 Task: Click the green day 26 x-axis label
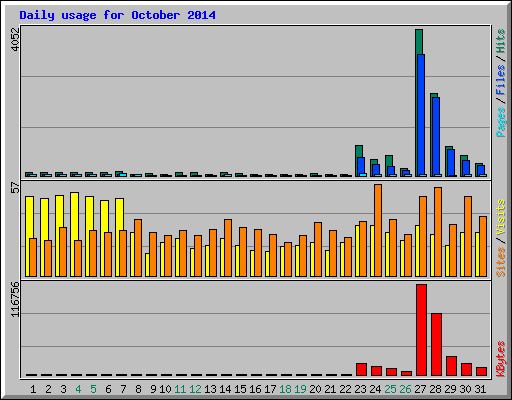click(x=405, y=389)
